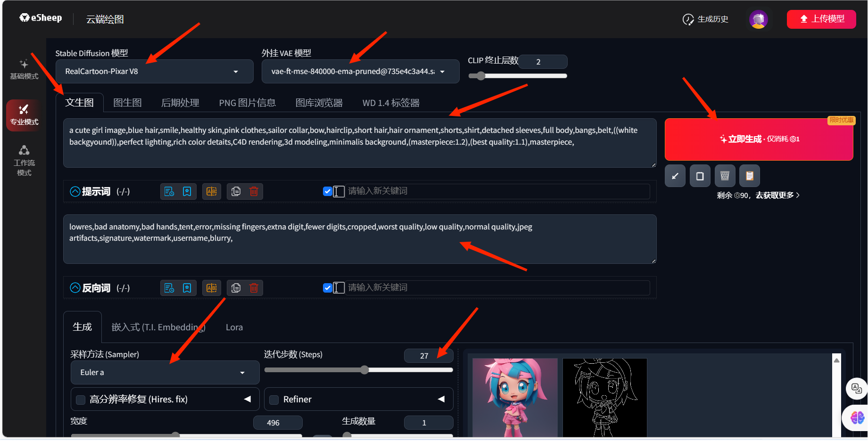Click the translate icon in negative prompt toolbar
Image resolution: width=868 pixels, height=441 pixels.
pyautogui.click(x=212, y=288)
